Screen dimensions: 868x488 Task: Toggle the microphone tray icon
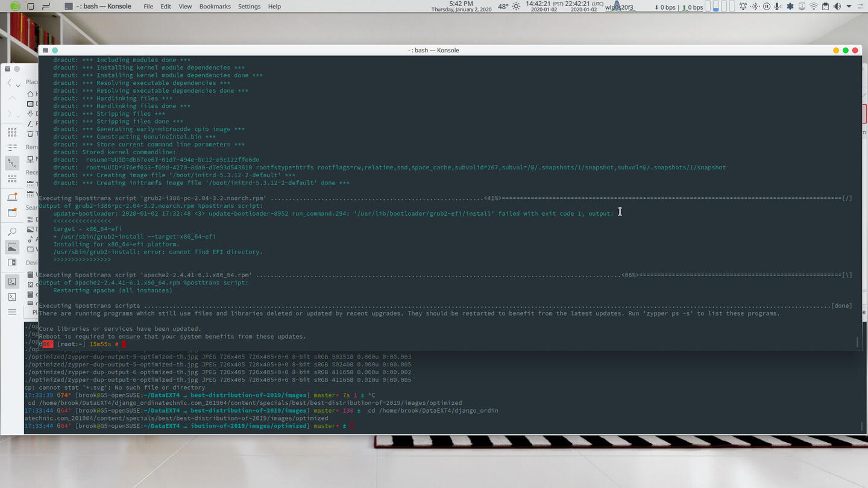pyautogui.click(x=778, y=7)
